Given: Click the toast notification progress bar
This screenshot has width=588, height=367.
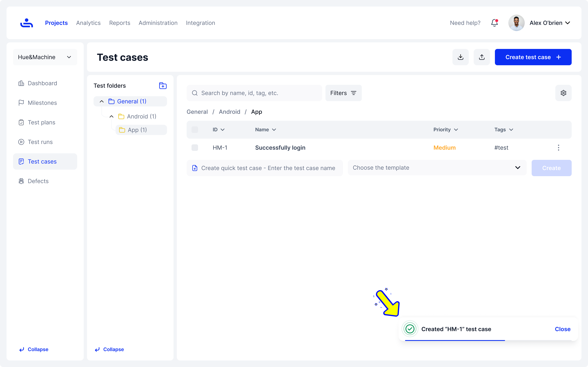Looking at the screenshot, I should coord(455,340).
